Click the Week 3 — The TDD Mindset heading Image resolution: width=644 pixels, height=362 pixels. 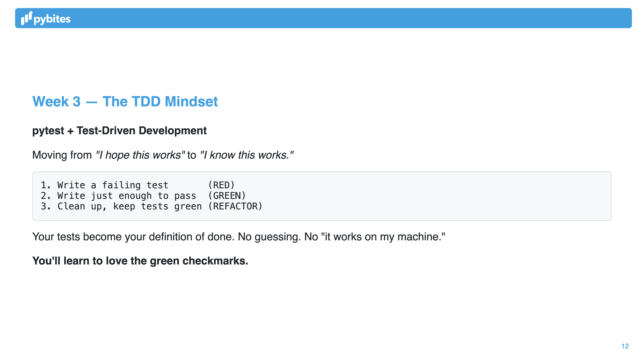(125, 101)
